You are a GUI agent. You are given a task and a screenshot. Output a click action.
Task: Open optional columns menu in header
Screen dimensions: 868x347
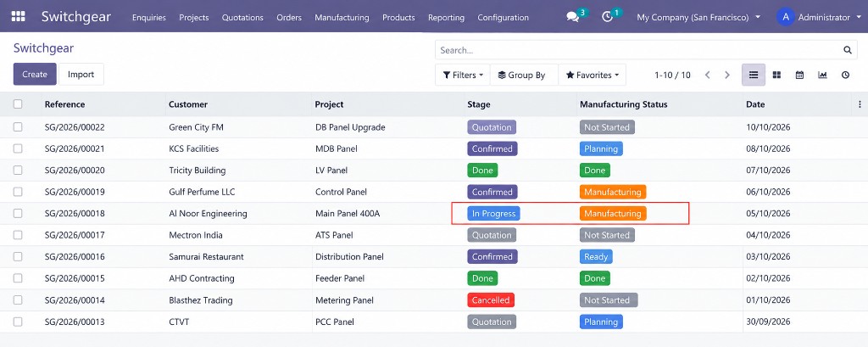(x=860, y=104)
